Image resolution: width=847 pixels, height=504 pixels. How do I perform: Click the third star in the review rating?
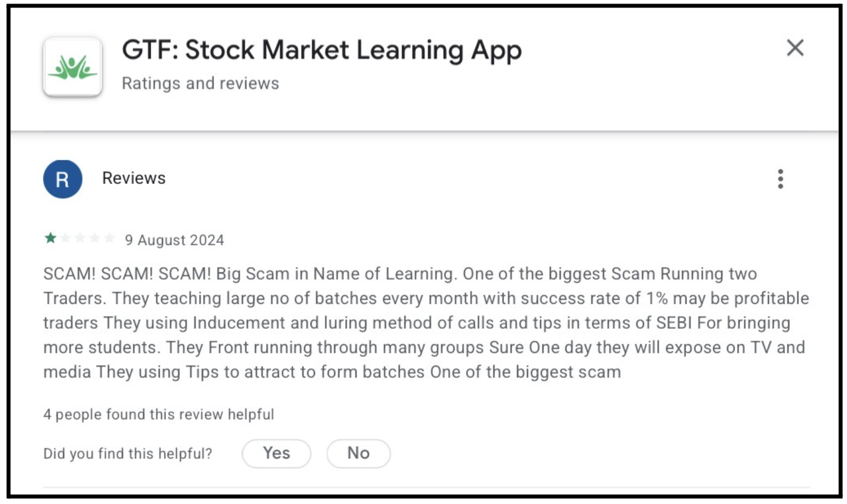(x=80, y=238)
